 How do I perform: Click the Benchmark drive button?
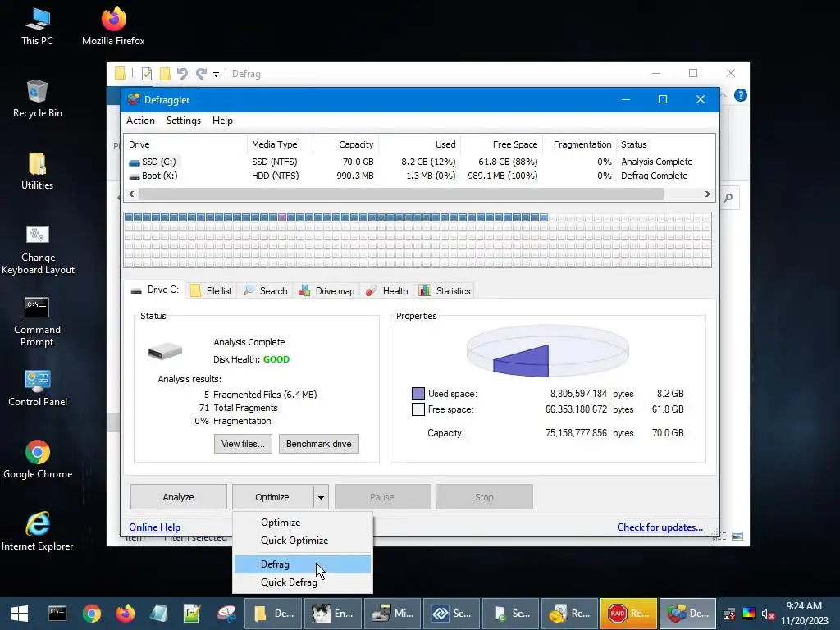(319, 444)
